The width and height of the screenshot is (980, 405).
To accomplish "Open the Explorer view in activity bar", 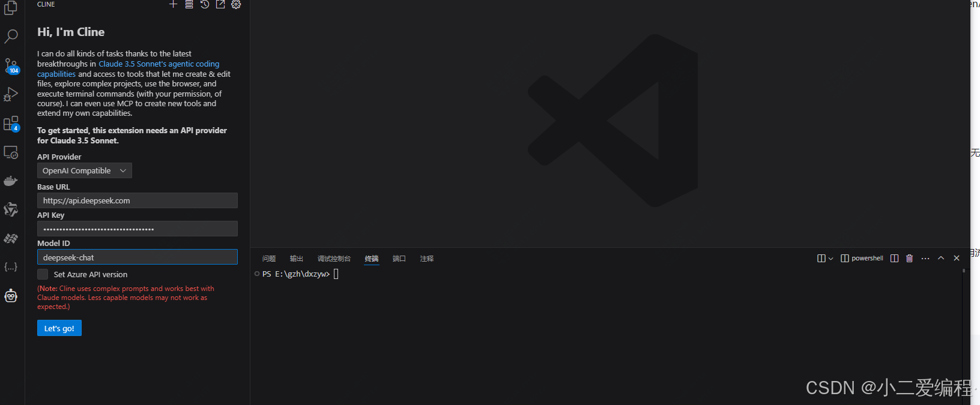I will tap(11, 8).
